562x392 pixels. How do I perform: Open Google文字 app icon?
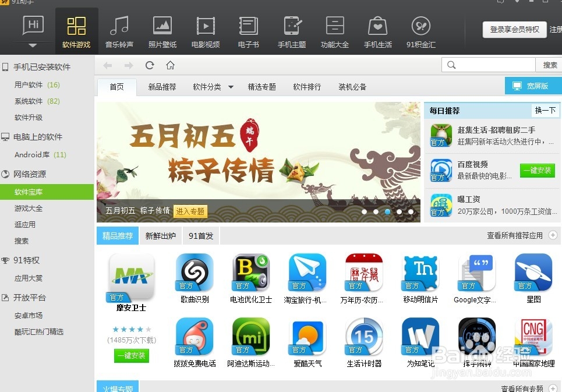(477, 272)
